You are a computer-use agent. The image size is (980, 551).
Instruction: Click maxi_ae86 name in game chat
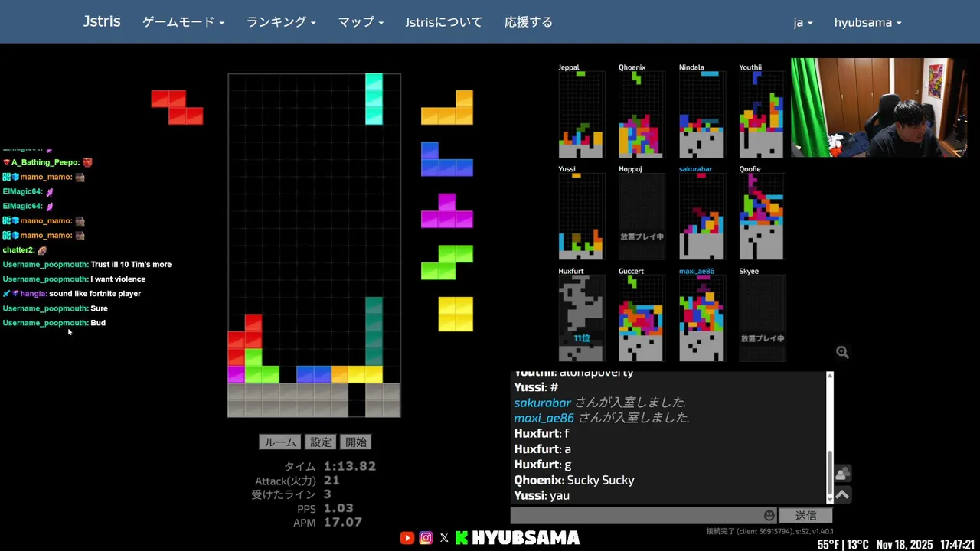pyautogui.click(x=544, y=418)
